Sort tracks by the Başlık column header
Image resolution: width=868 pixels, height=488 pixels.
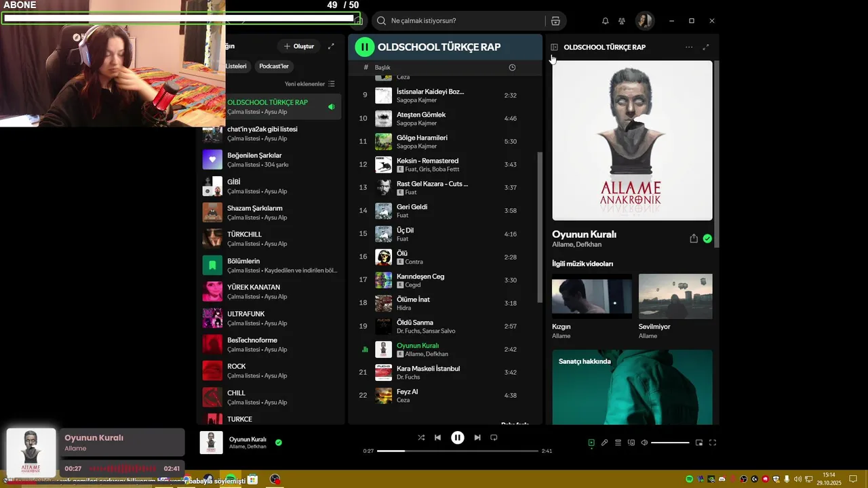[382, 68]
